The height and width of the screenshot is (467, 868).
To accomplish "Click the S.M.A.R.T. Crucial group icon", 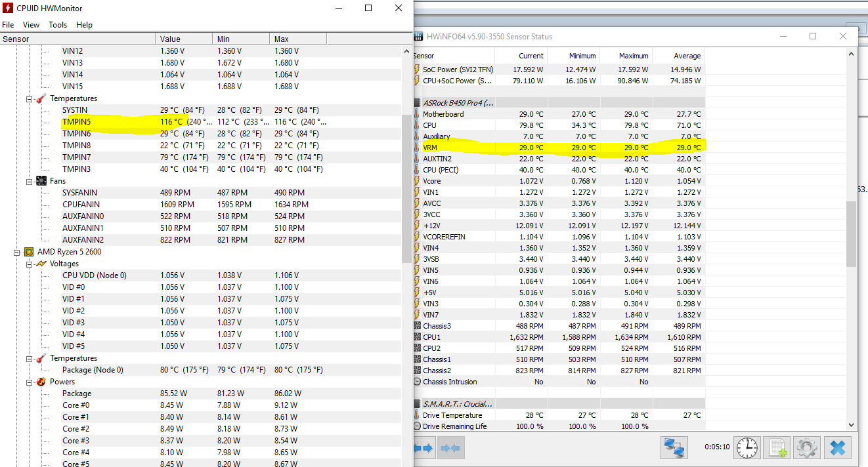I will 417,404.
